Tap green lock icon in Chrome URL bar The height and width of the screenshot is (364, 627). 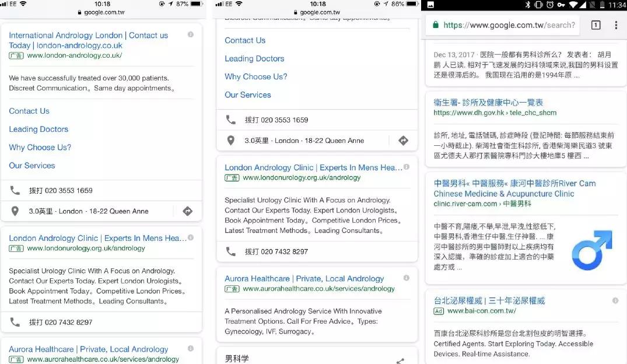436,25
